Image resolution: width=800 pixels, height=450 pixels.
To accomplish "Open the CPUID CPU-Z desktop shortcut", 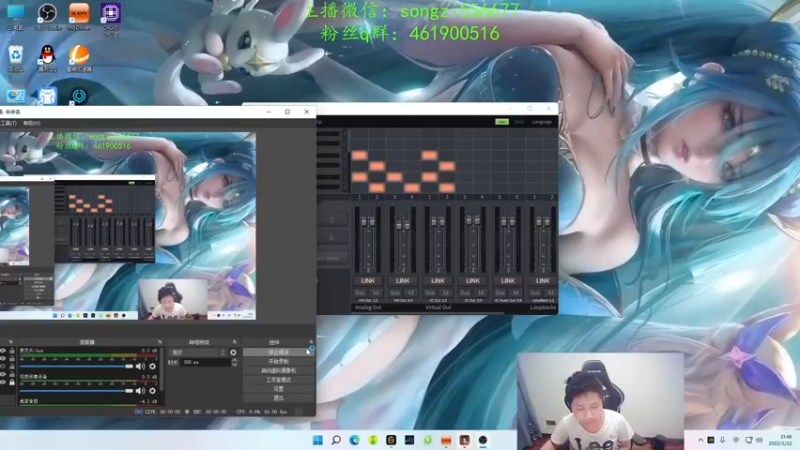I will click(x=111, y=19).
